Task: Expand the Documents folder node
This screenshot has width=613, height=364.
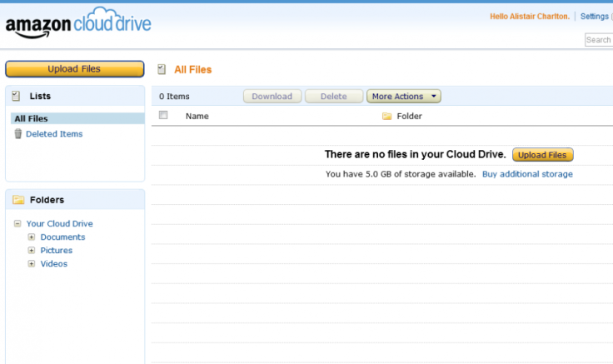Action: pos(32,237)
